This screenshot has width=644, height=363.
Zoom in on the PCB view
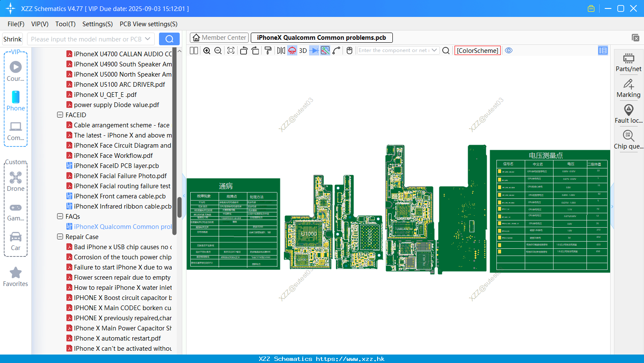[207, 50]
